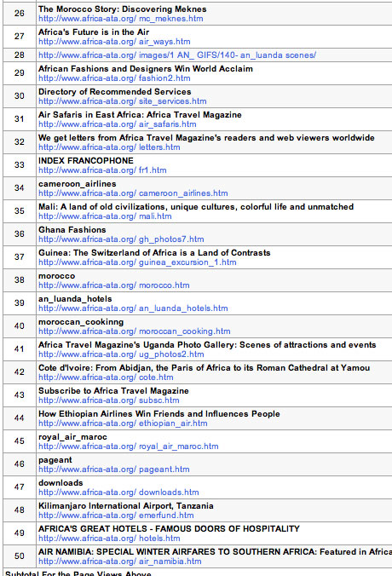Open the gh_photos7.htm link
Image resolution: width=392 pixels, height=576 pixels.
[121, 239]
